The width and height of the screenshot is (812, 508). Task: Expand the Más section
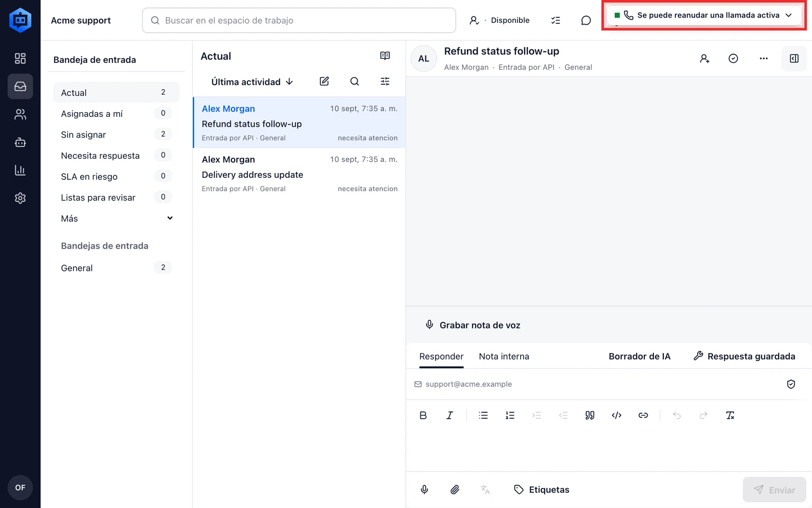[x=116, y=219]
